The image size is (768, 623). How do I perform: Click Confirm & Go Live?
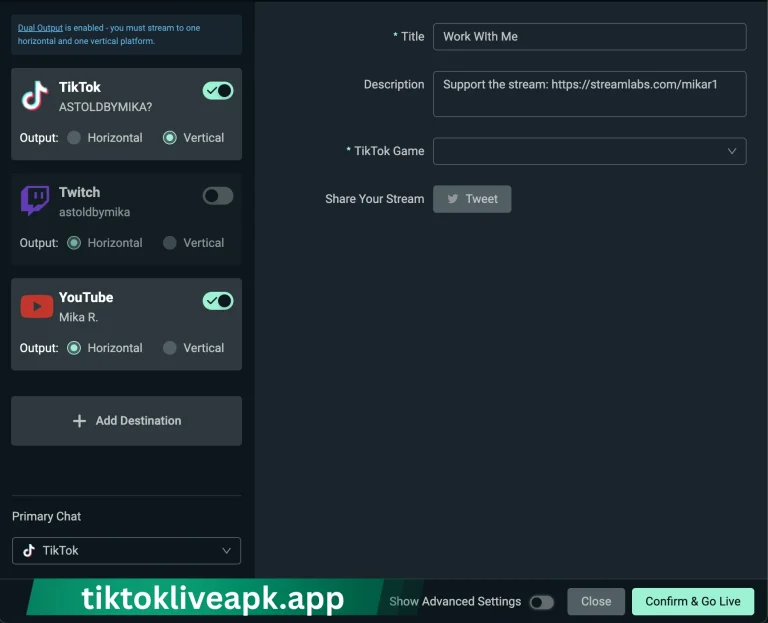[x=693, y=601]
